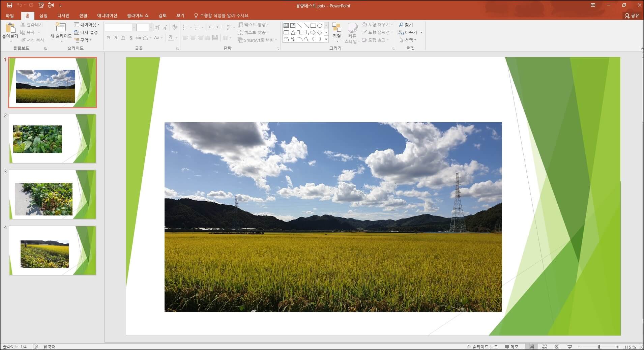Click the Copy (복사) button
This screenshot has width=644, height=350.
(x=30, y=32)
